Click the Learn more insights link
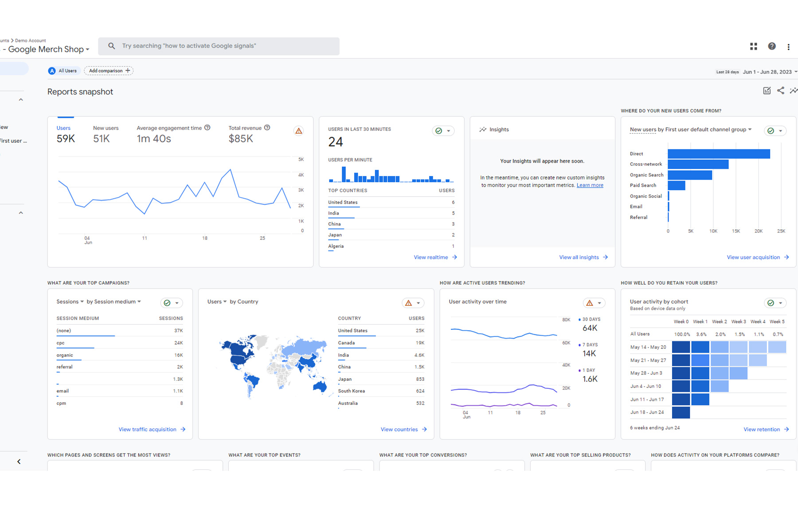 (x=590, y=185)
